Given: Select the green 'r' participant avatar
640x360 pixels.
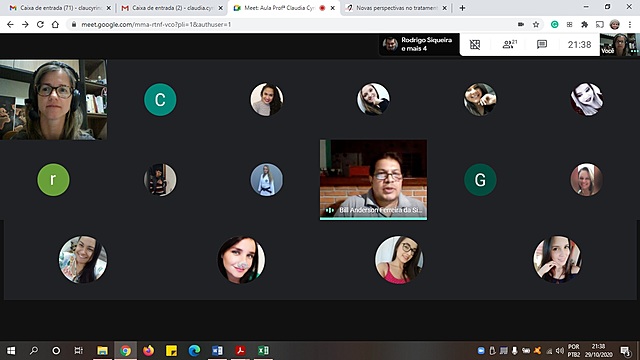Looking at the screenshot, I should (x=53, y=180).
